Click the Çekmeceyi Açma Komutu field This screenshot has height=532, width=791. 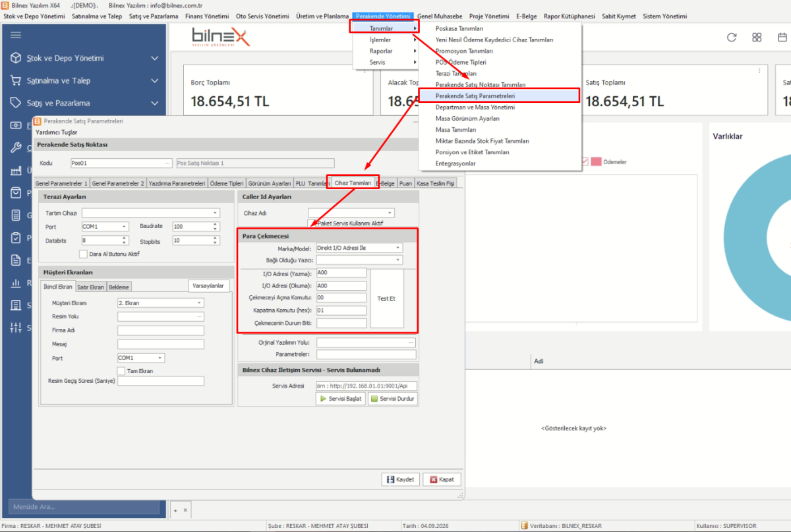coord(341,297)
